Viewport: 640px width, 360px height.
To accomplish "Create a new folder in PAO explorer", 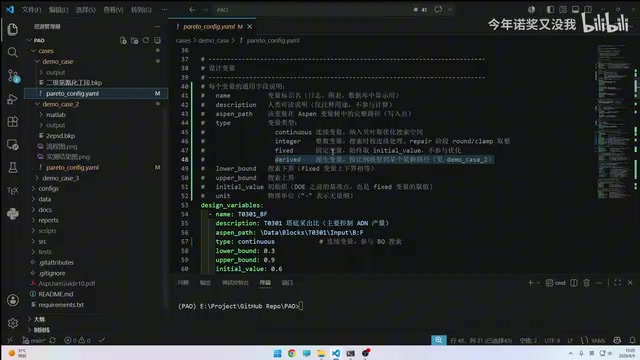I will pos(134,40).
